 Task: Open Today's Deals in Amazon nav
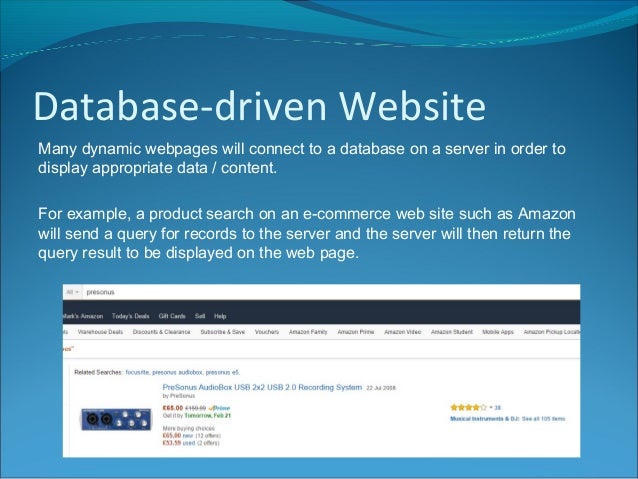click(x=131, y=316)
